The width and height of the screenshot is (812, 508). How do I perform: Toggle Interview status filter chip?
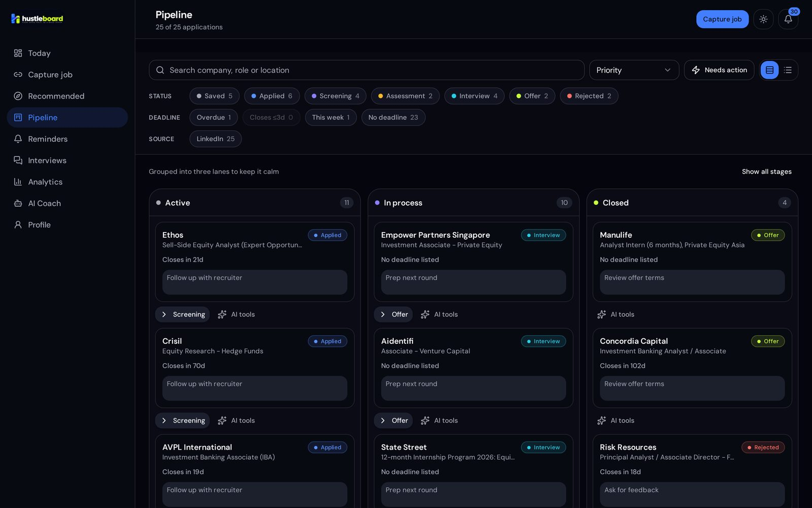475,96
